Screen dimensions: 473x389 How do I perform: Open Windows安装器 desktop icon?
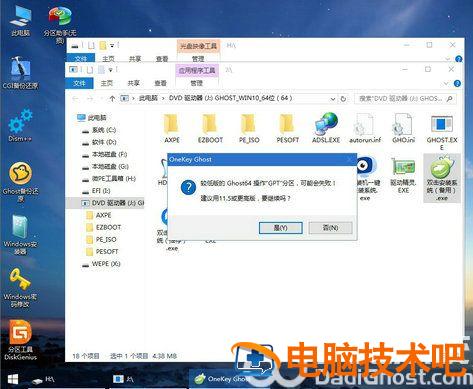[x=20, y=235]
